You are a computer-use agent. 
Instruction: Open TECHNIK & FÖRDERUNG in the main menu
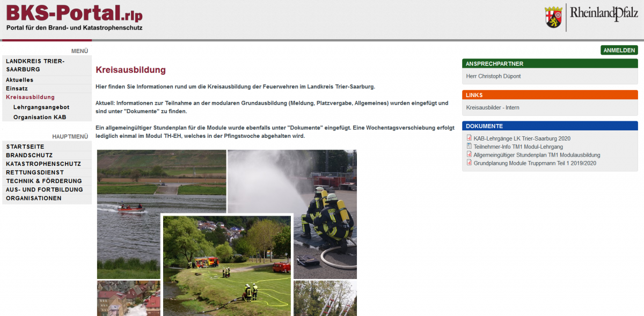click(x=44, y=181)
